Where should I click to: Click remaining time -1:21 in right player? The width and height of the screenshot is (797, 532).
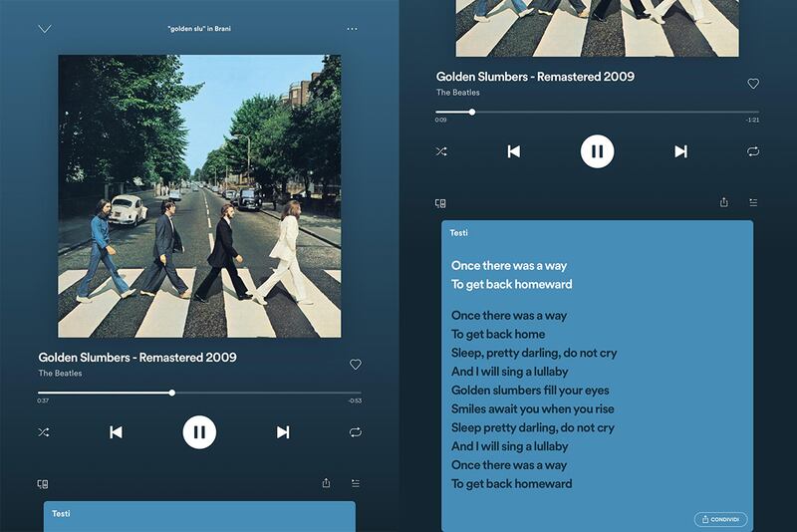pyautogui.click(x=753, y=120)
